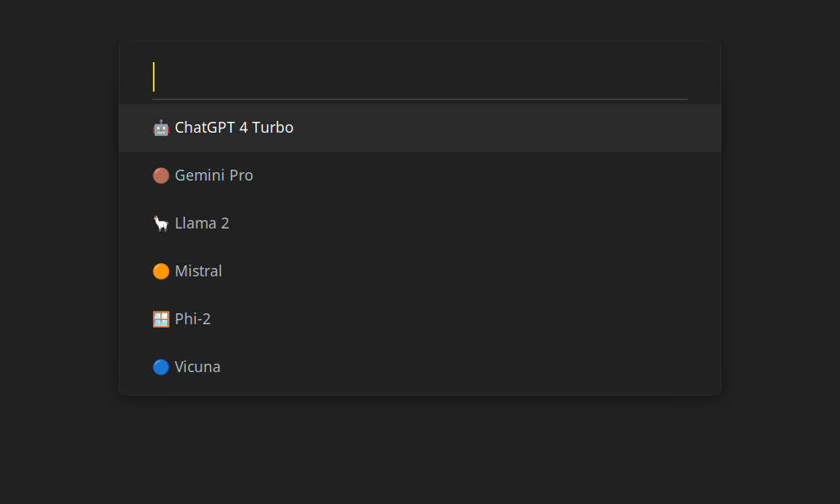Select the Mistral text label
The height and width of the screenshot is (504, 840).
(x=198, y=271)
